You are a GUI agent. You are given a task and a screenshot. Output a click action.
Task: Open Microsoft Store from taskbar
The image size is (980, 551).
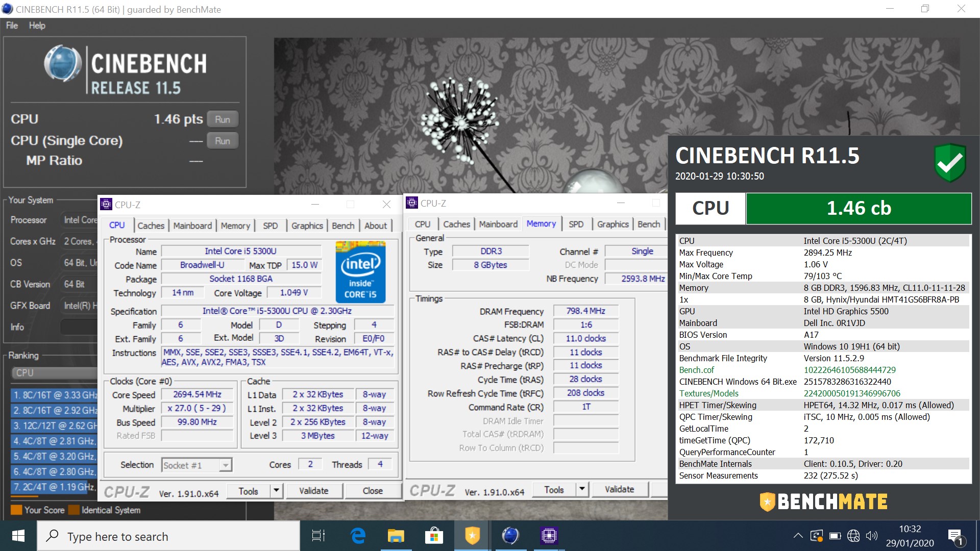point(434,536)
